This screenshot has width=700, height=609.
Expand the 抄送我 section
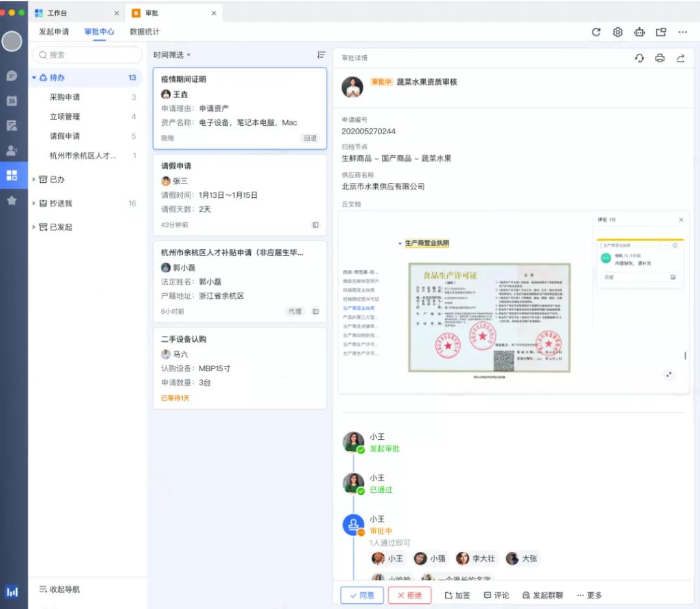[x=34, y=203]
